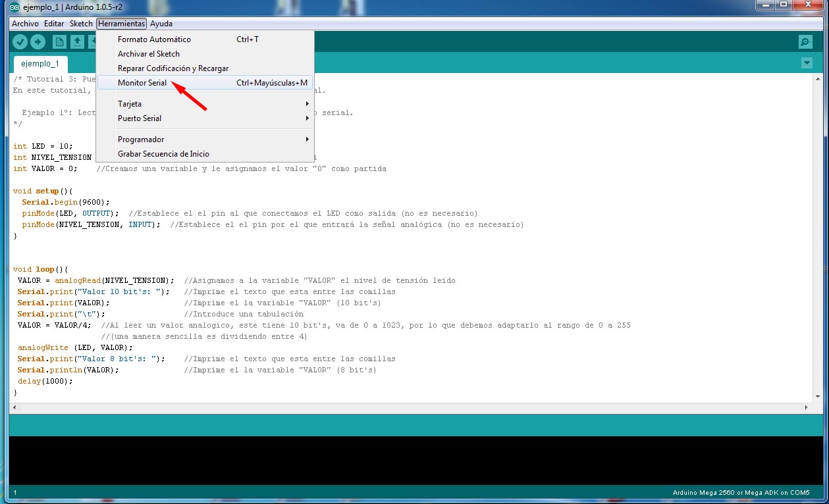Click the horizontal scrollbar left arrow

13,408
